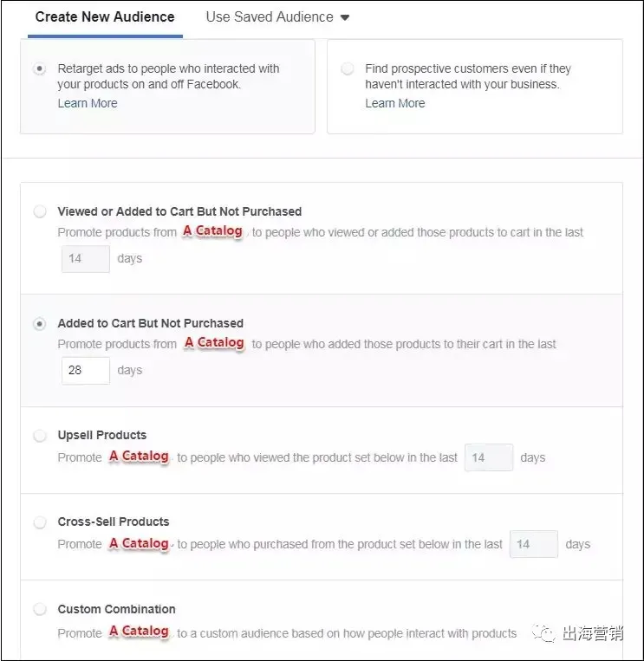Select Added to Cart But Not Purchased

click(40, 323)
